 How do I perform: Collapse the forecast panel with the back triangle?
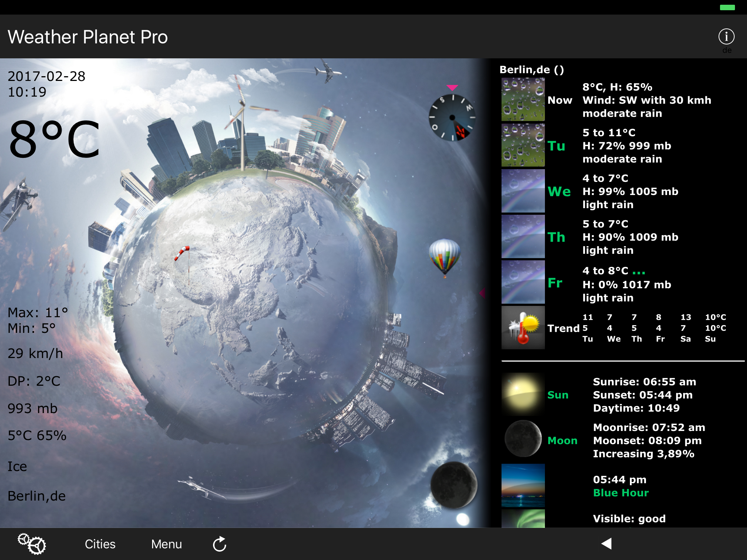(x=606, y=544)
